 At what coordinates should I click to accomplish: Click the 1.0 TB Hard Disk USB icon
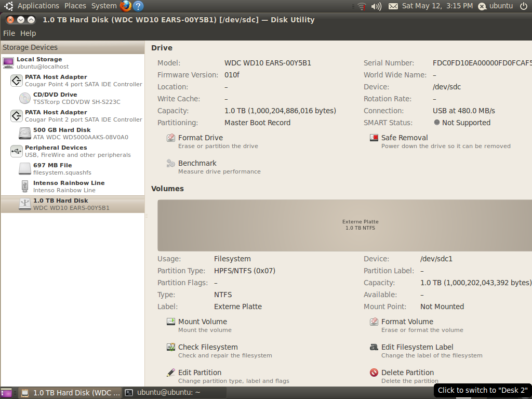tap(25, 204)
